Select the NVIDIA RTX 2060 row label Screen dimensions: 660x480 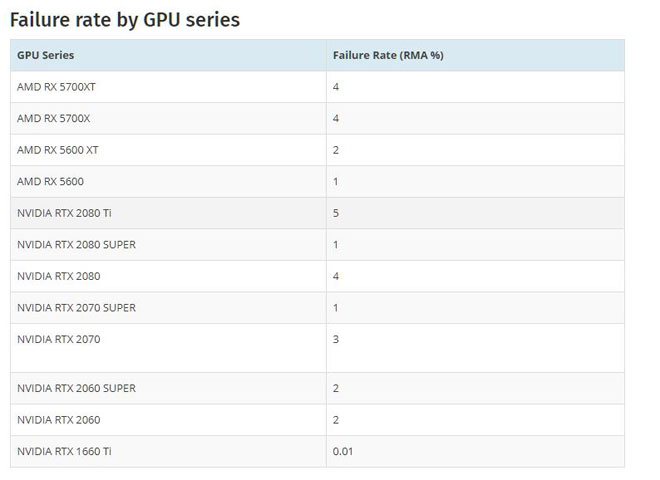(59, 420)
